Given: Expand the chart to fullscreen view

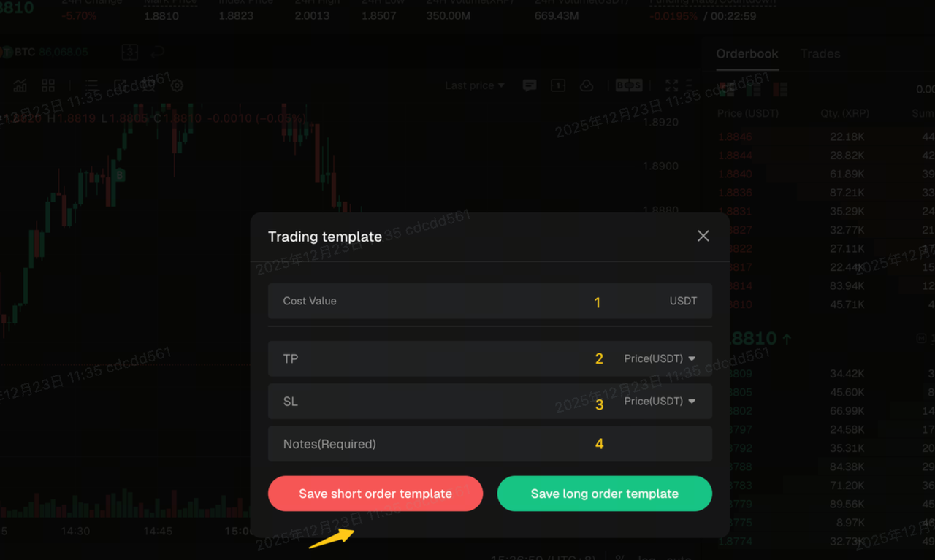Looking at the screenshot, I should [671, 85].
